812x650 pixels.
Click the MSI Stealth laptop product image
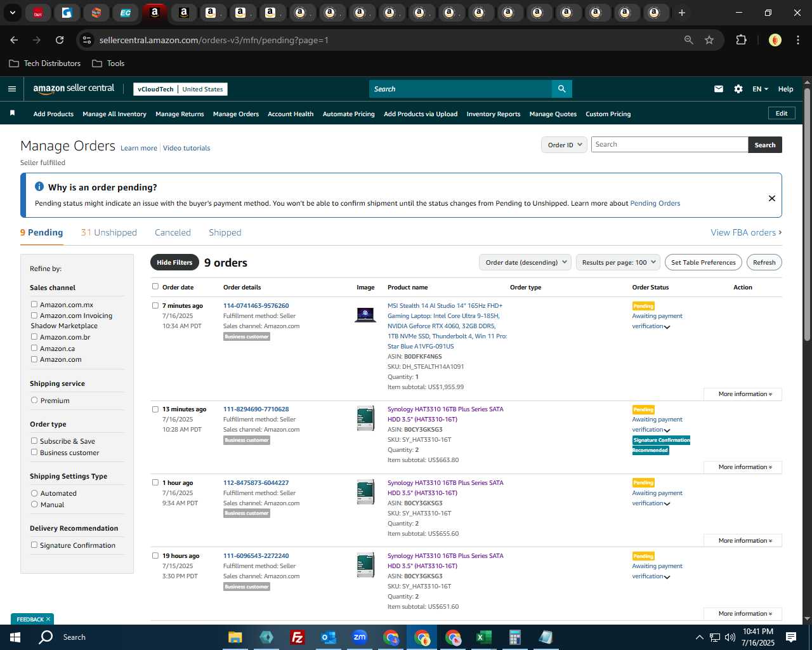tap(365, 314)
